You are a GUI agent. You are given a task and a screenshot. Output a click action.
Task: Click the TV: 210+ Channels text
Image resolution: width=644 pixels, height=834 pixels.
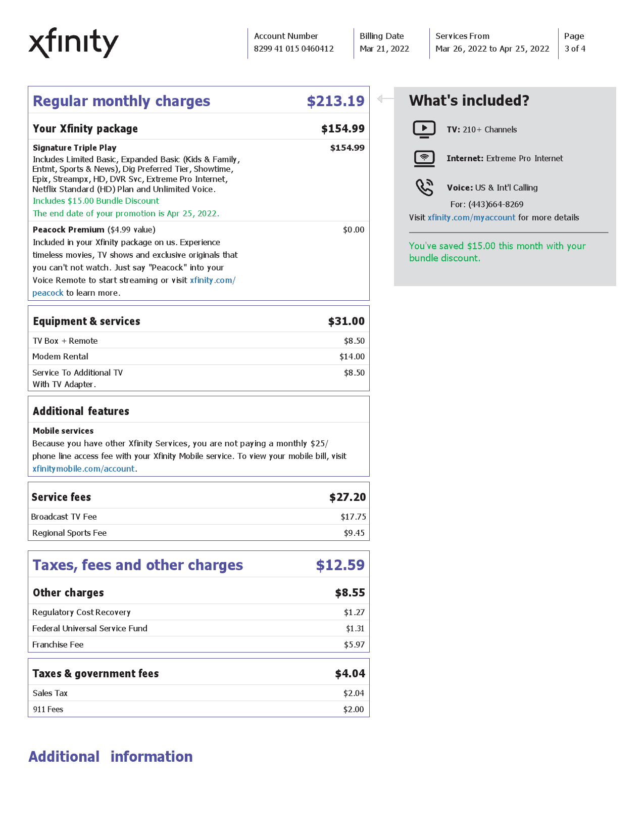point(482,129)
